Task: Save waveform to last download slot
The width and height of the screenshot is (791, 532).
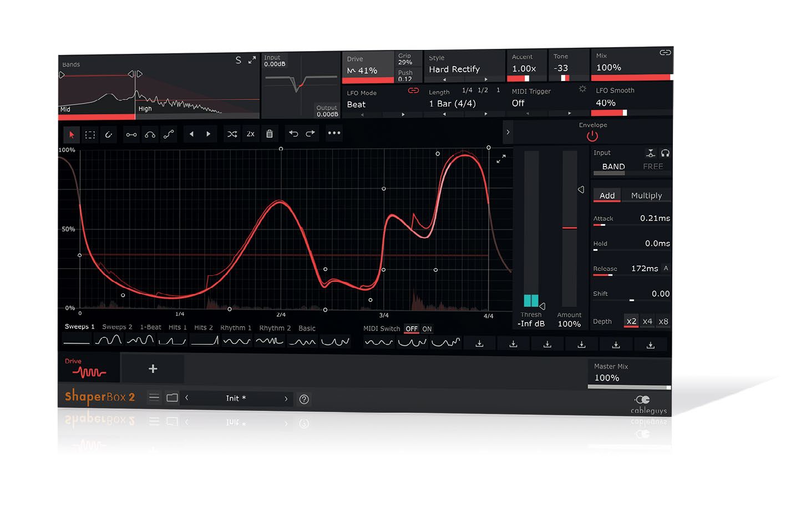Action: 651,345
